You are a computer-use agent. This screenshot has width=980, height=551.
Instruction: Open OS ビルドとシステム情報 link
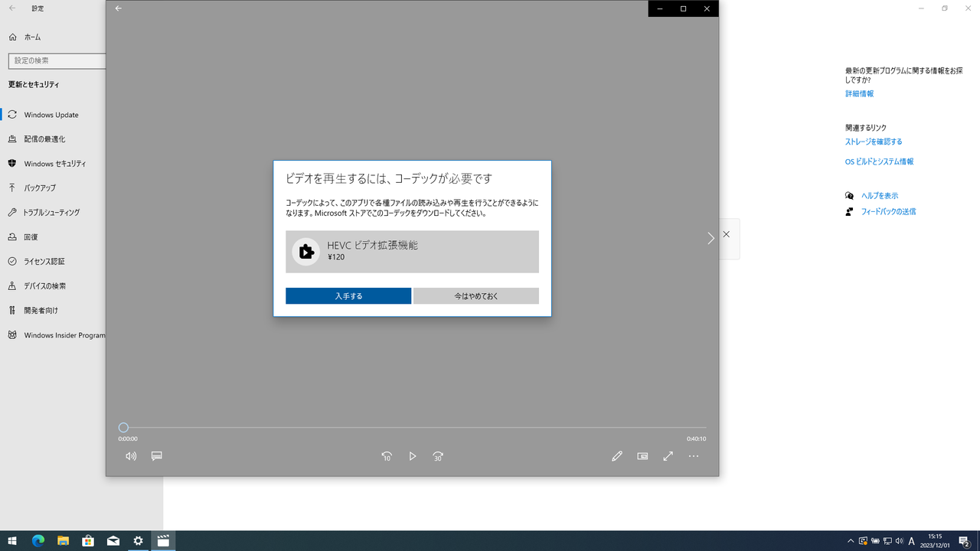pos(879,161)
